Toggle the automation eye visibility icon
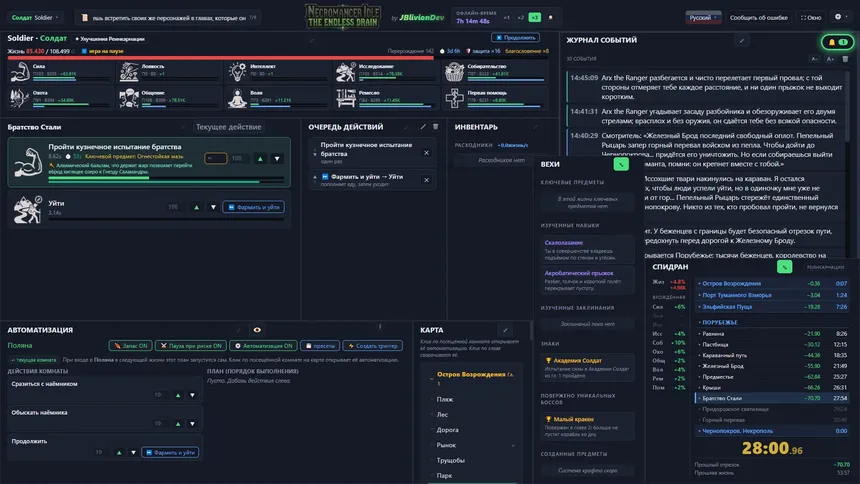 (x=257, y=330)
